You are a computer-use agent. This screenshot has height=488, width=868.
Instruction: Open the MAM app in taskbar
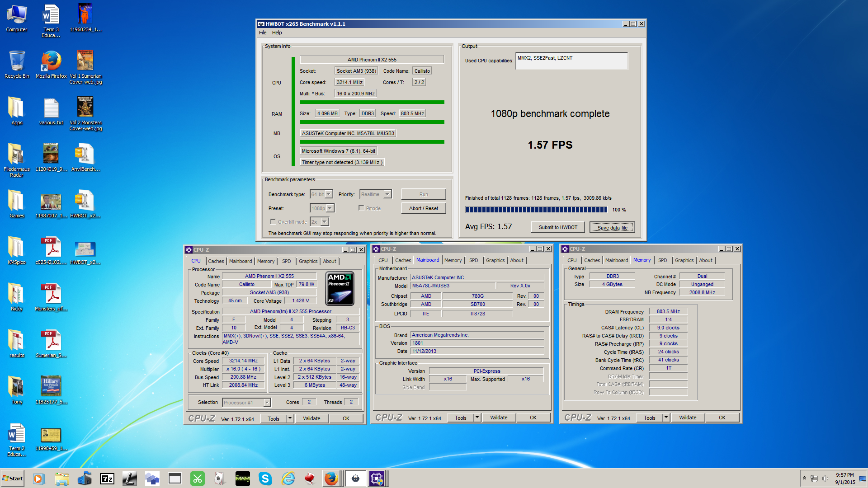pyautogui.click(x=243, y=479)
